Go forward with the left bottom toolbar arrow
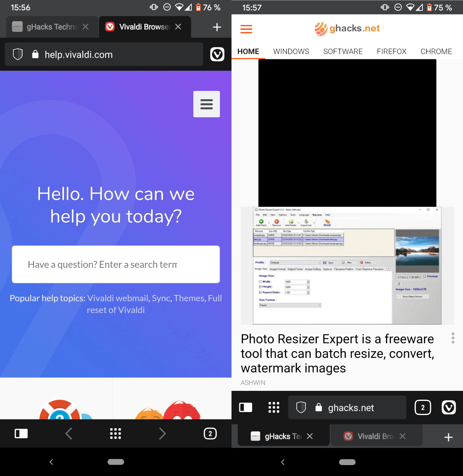 163,433
